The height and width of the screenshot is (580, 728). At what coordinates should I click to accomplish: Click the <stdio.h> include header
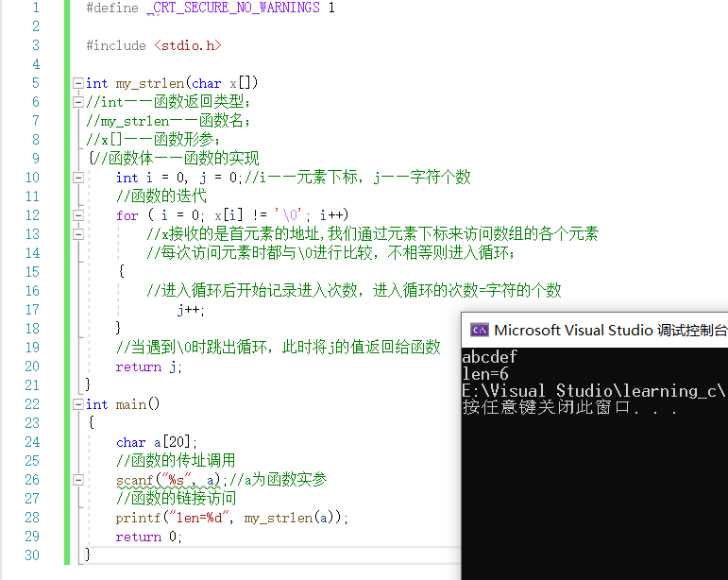pyautogui.click(x=188, y=45)
